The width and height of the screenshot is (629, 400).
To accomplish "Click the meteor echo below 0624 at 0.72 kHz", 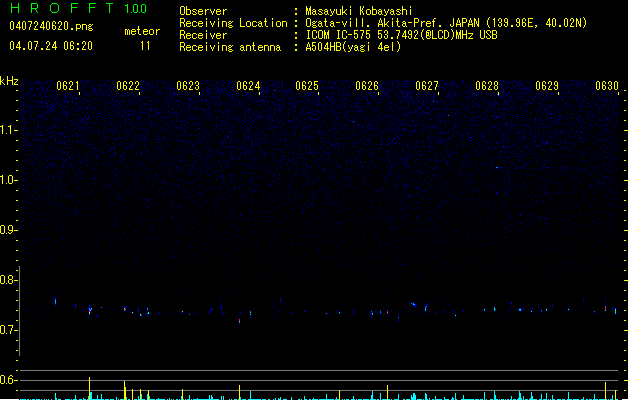I will pos(239,321).
